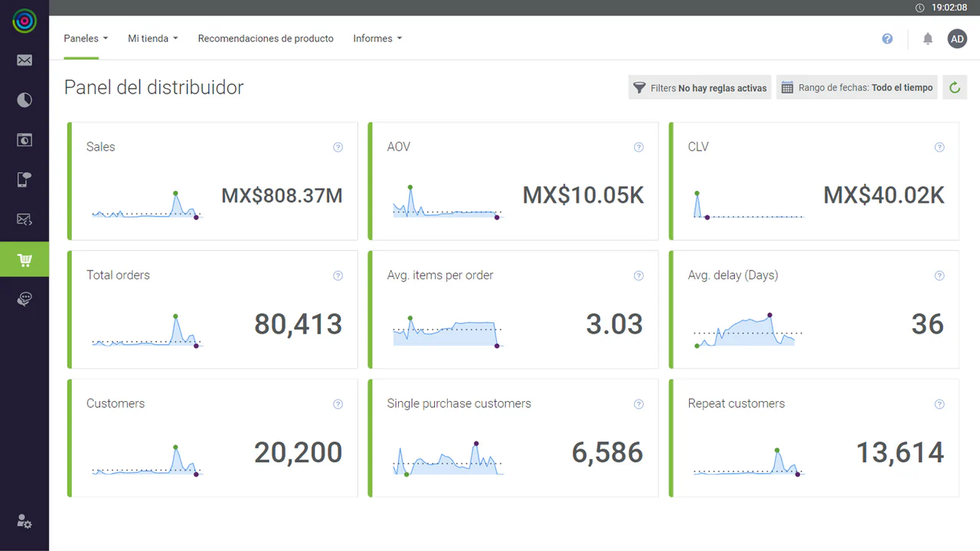Click the 13,614 repeat customers value

900,453
